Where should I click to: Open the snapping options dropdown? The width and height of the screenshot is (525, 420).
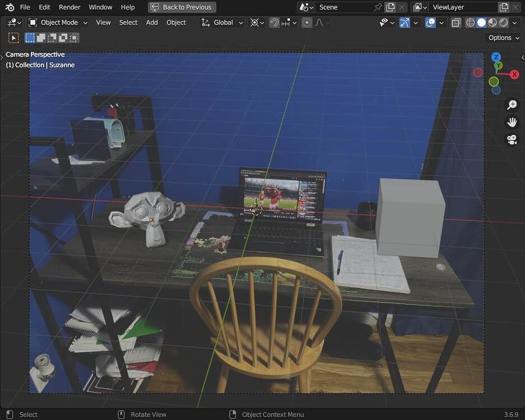click(289, 22)
